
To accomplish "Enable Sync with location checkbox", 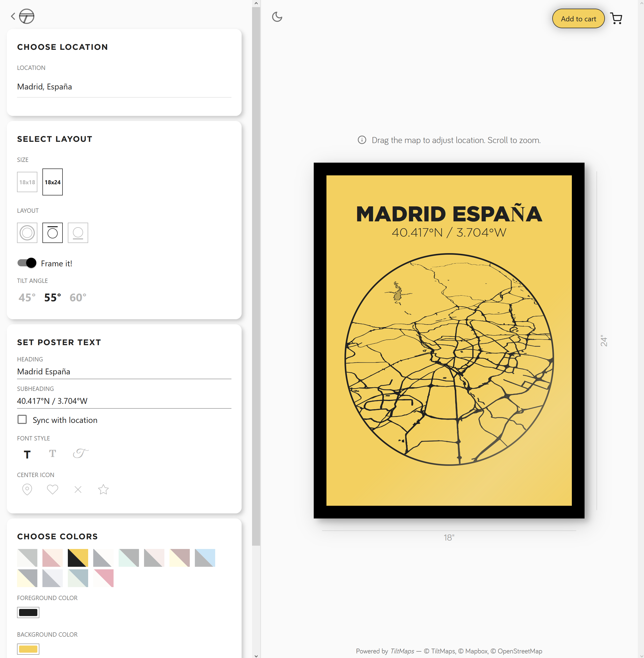I will 22,420.
